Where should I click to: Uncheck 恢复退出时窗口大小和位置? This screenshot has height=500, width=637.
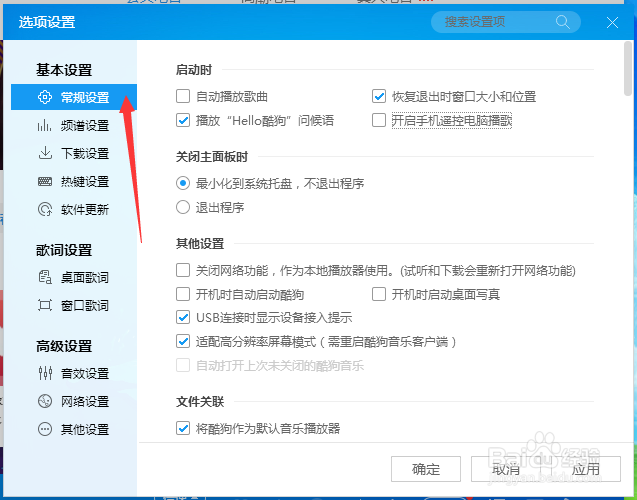[x=379, y=96]
